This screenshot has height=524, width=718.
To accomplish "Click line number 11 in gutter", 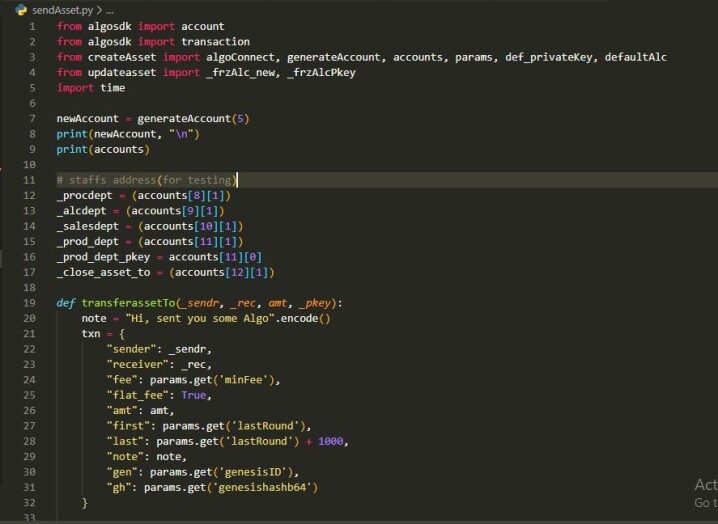I will (x=29, y=180).
